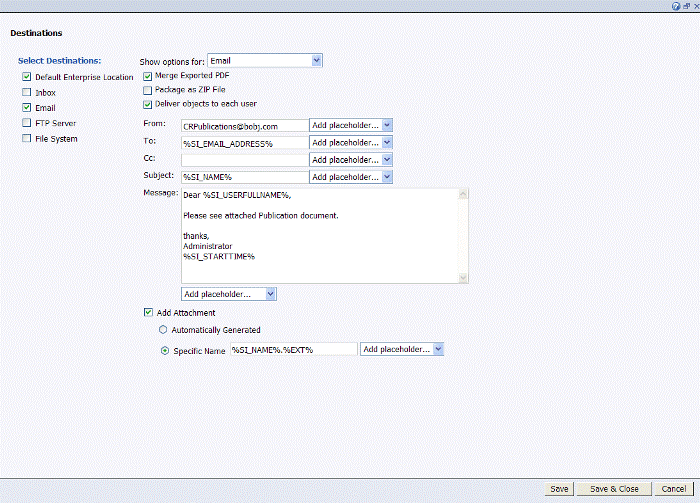Open Add placeholder dropdown for From field

(x=350, y=125)
